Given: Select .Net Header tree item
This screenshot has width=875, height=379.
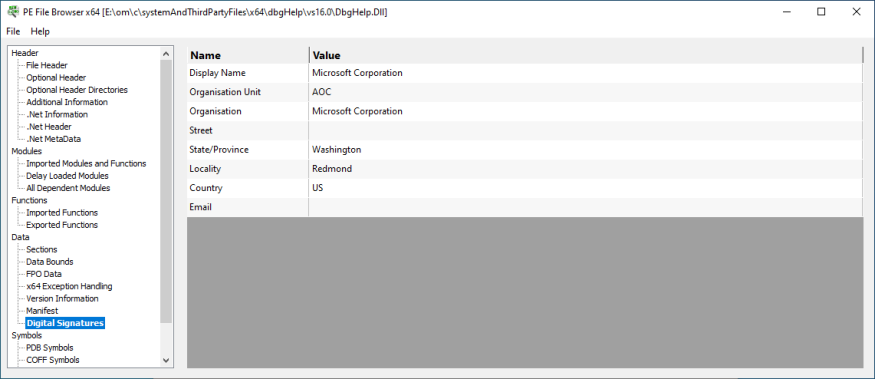Looking at the screenshot, I should (49, 127).
